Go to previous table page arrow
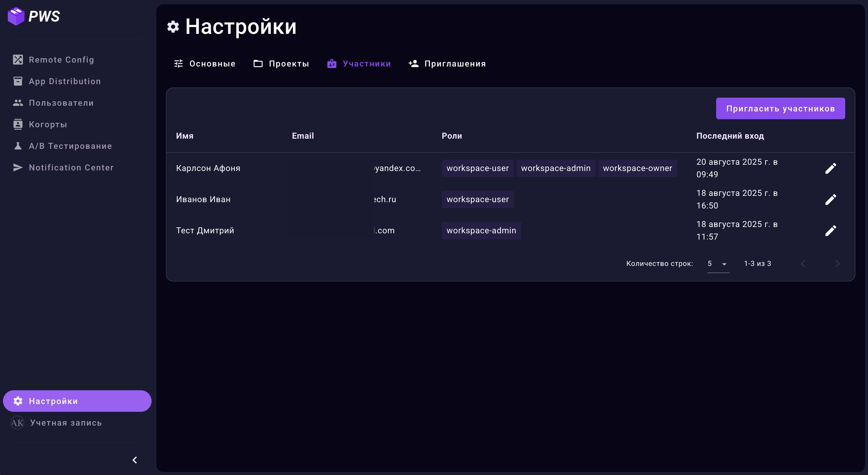The width and height of the screenshot is (868, 475). point(803,264)
